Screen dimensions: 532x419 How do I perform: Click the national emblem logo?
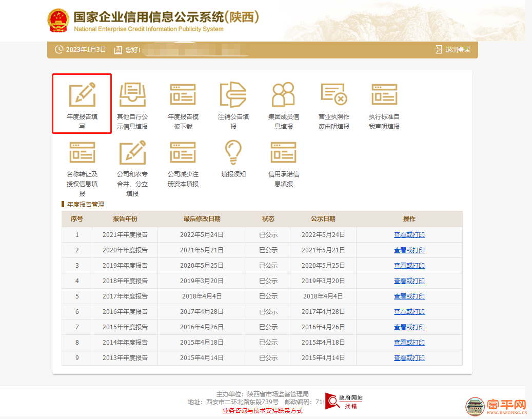tap(58, 21)
